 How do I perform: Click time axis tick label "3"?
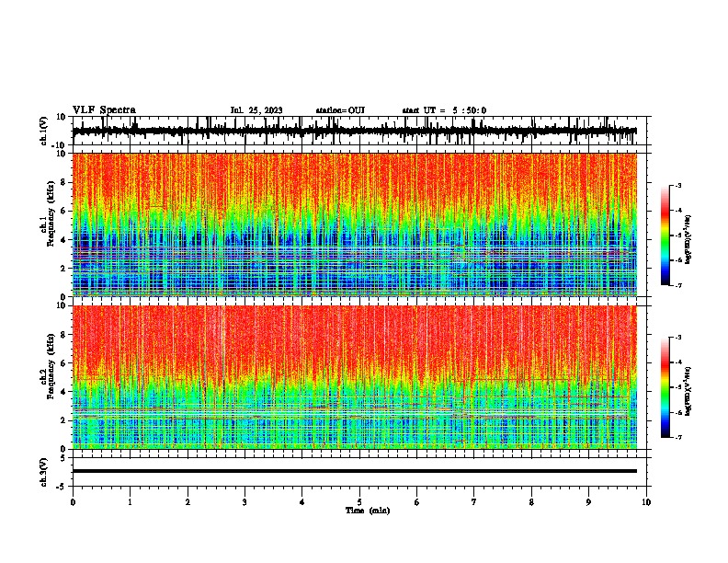[245, 502]
